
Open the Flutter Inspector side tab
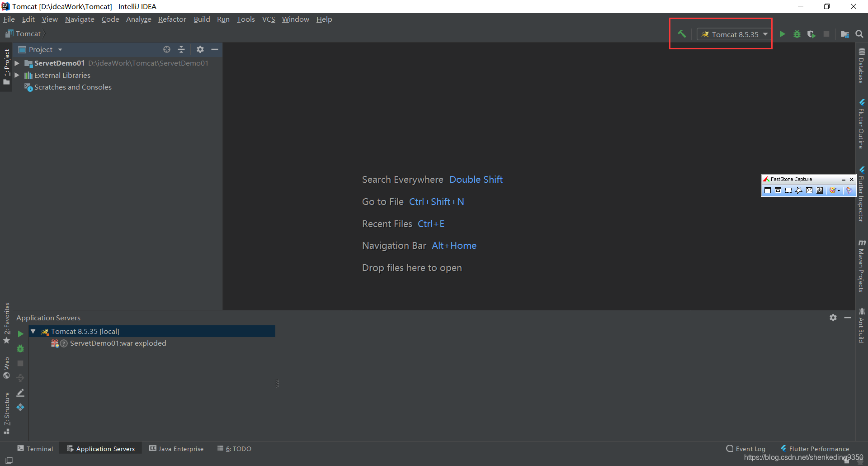(862, 195)
